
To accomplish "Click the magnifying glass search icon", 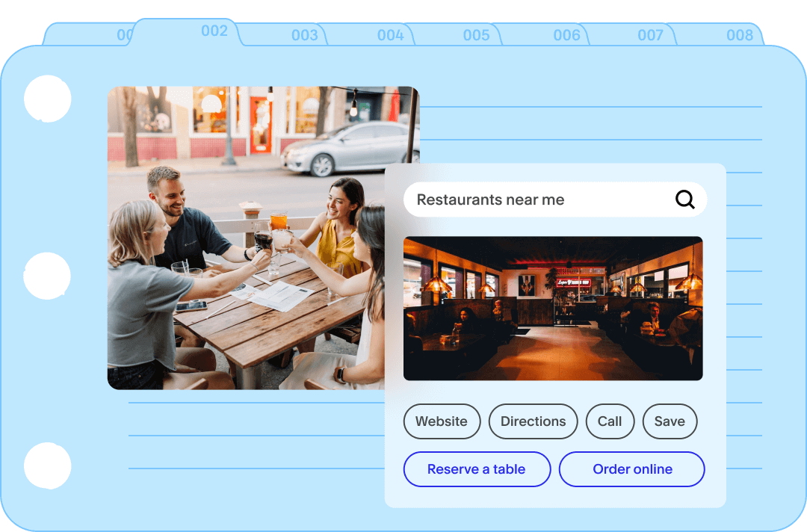I will point(684,199).
